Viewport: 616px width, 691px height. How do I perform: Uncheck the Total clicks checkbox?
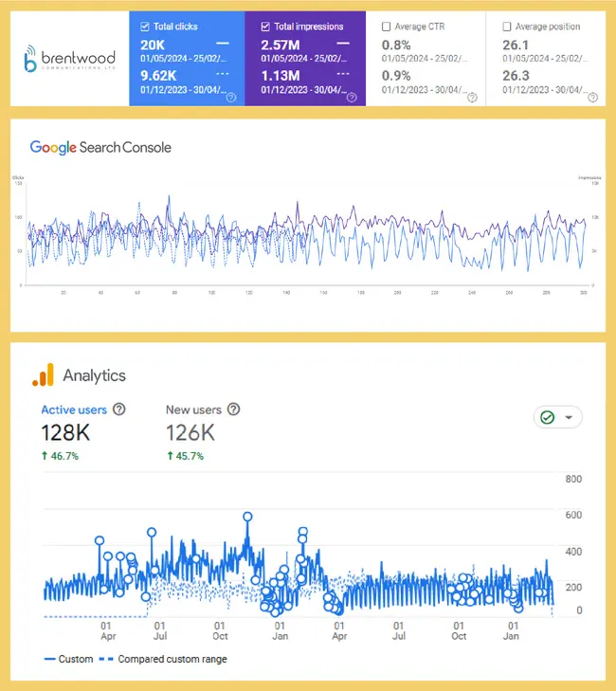coord(145,27)
